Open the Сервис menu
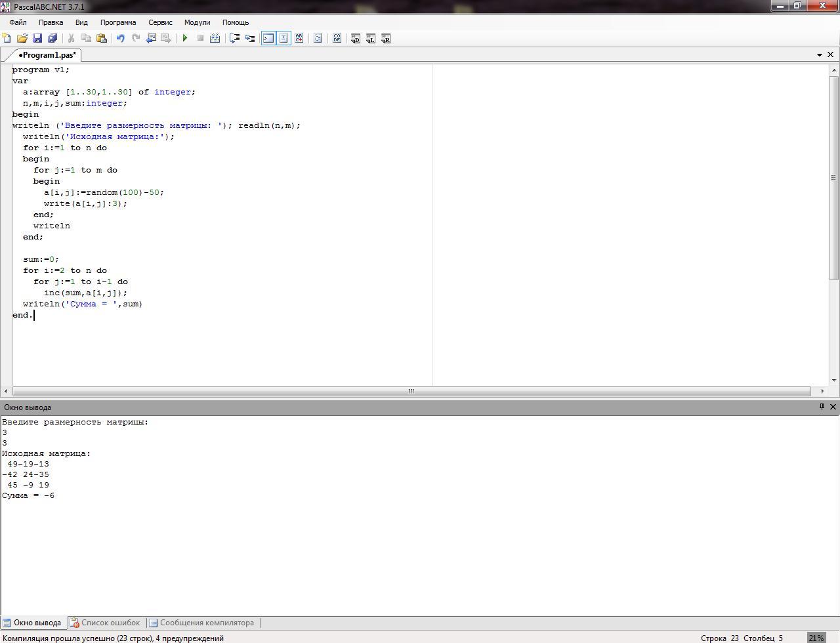Image resolution: width=840 pixels, height=643 pixels. pyautogui.click(x=160, y=22)
